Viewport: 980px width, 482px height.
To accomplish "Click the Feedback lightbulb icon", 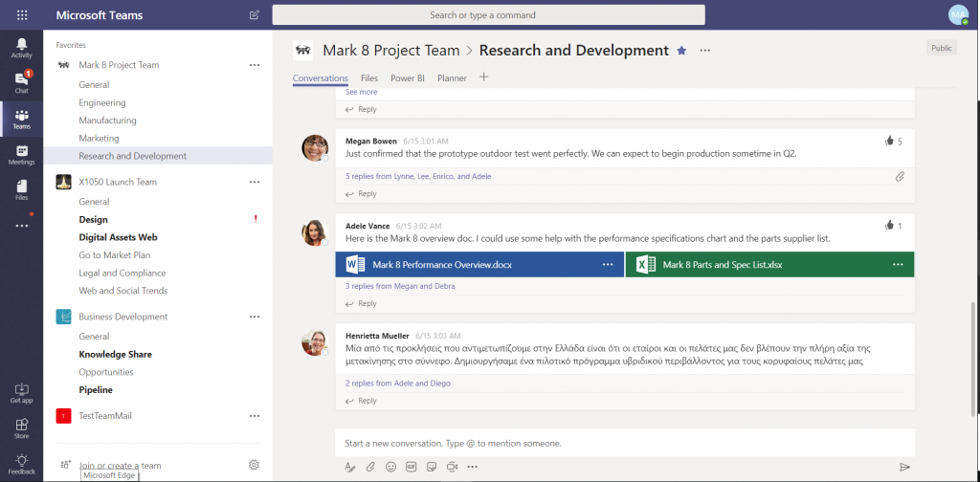I will [21, 464].
